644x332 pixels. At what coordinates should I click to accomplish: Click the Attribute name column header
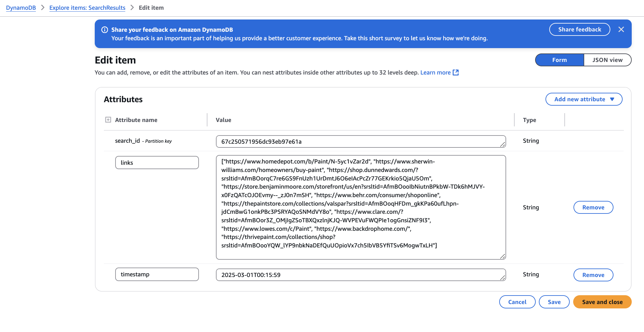pos(136,120)
